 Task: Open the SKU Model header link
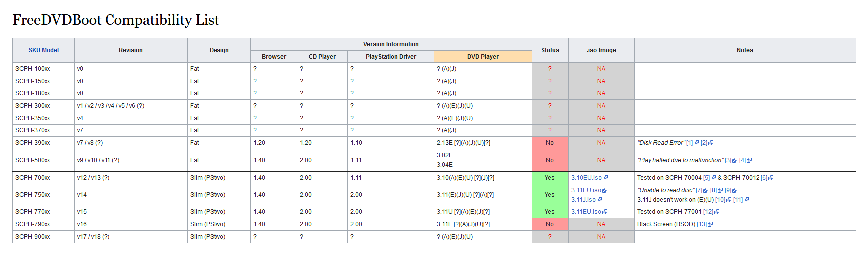click(44, 50)
